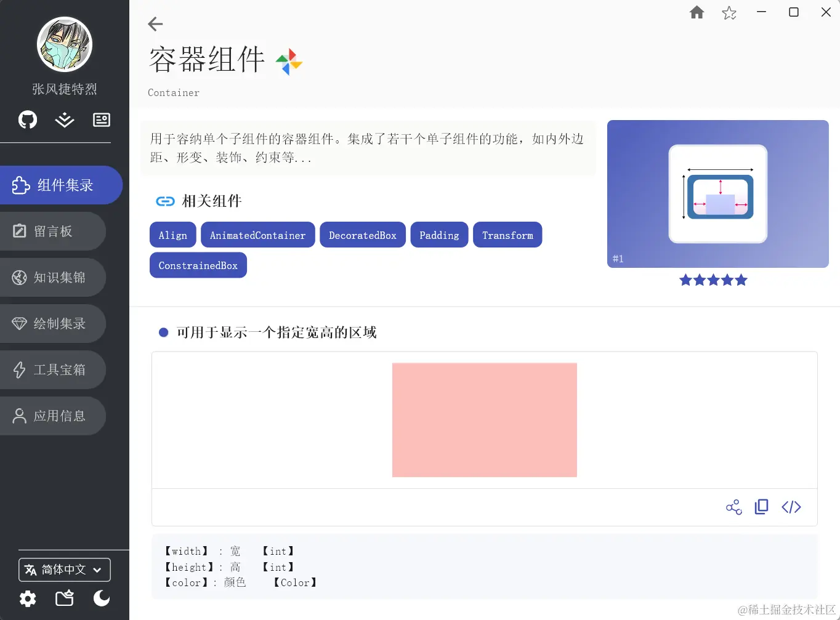
Task: Click the 【color】 parameter description line
Action: (241, 582)
